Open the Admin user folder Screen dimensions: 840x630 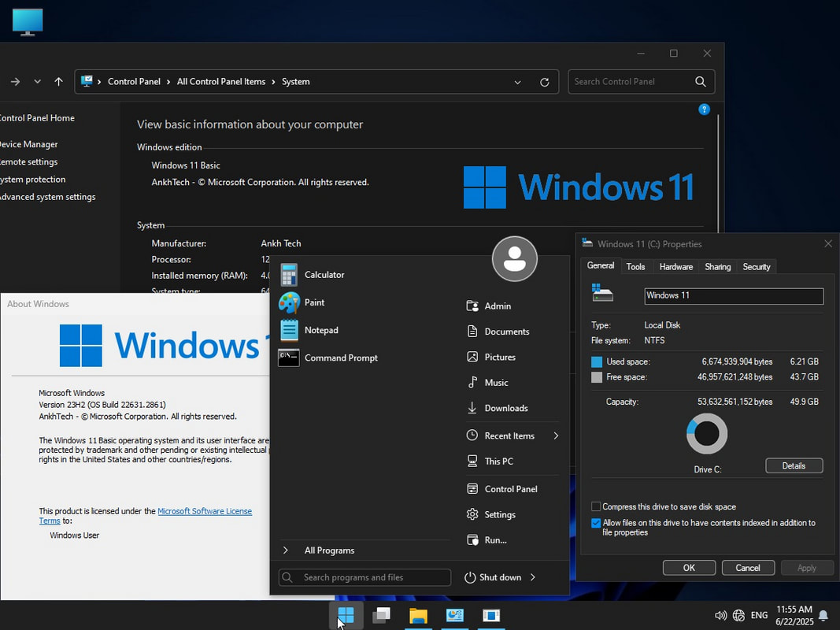[x=489, y=306]
